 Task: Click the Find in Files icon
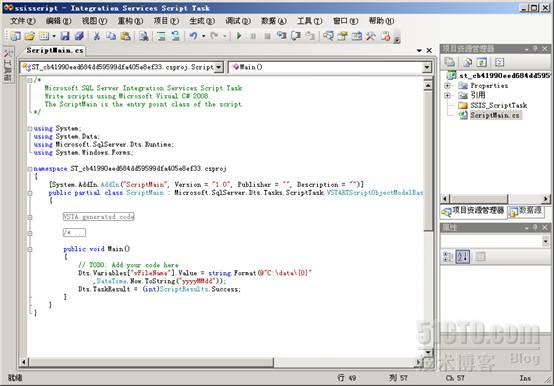pyautogui.click(x=143, y=36)
